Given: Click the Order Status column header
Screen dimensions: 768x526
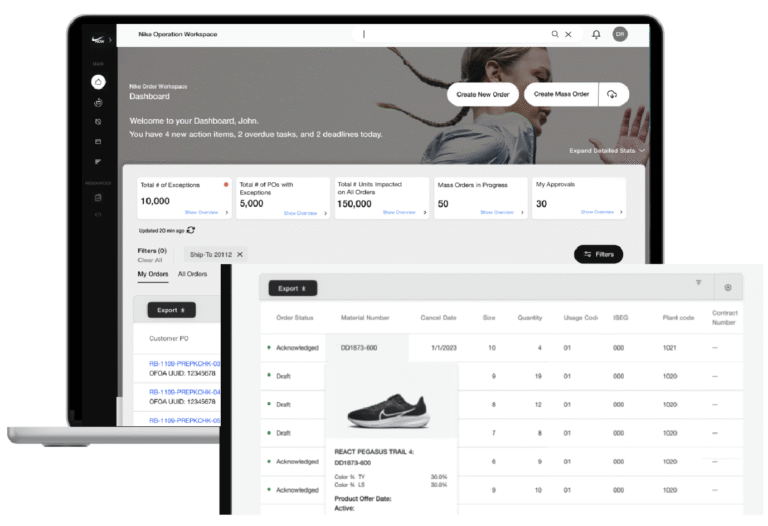Looking at the screenshot, I should point(295,318).
